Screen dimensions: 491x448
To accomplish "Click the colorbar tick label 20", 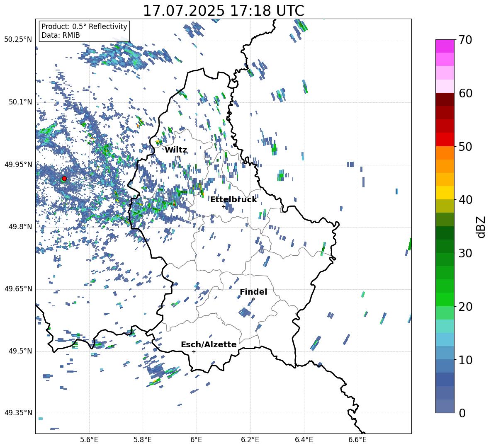I will (465, 307).
